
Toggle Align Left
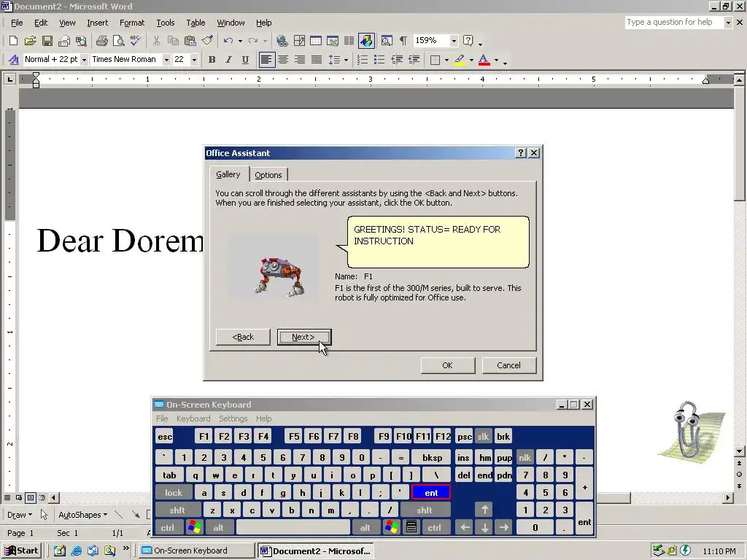267,60
